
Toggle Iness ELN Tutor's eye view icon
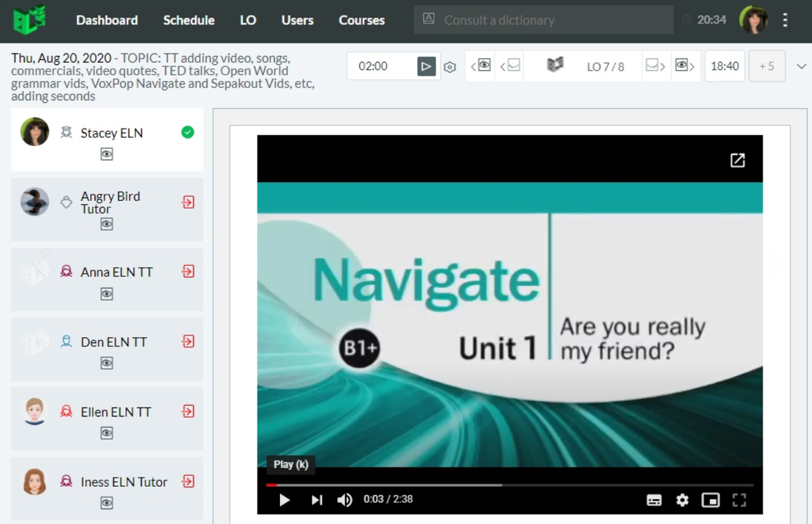(107, 503)
